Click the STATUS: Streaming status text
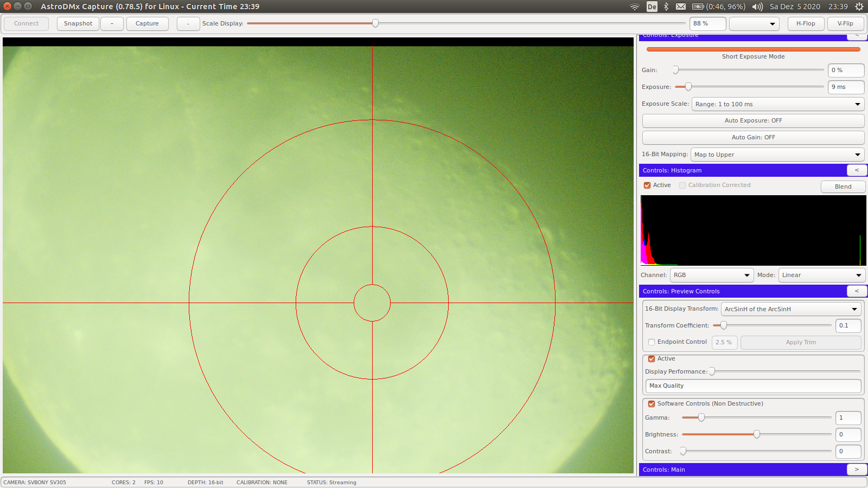 (331, 483)
